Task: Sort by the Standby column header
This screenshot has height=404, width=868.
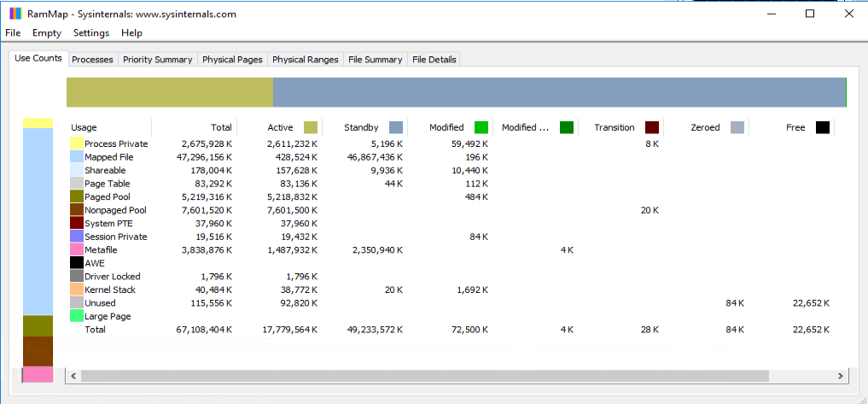Action: (x=364, y=127)
